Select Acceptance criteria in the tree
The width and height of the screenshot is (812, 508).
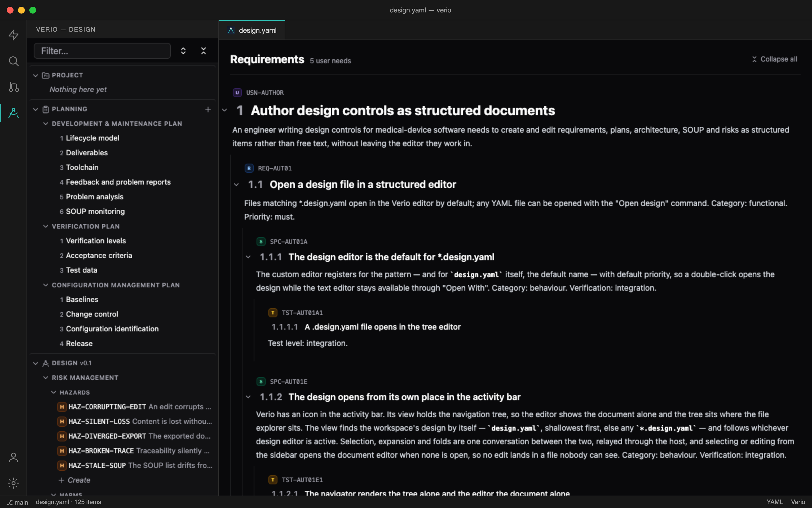pos(99,255)
